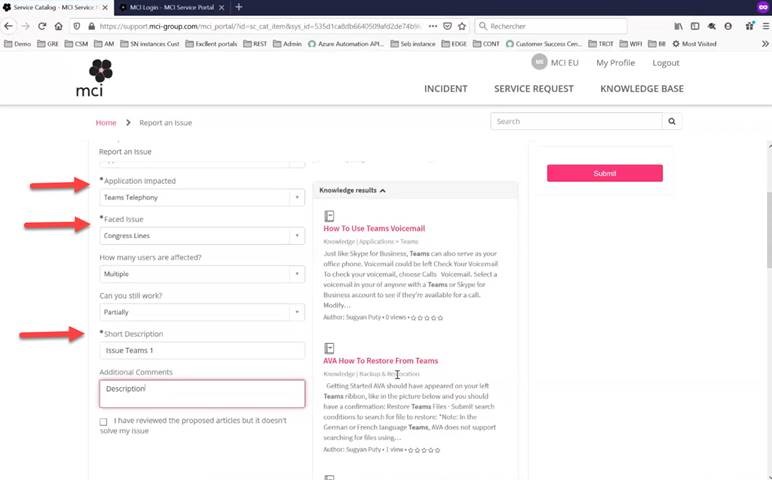Submit the issue with the Submit button
772x480 pixels.
pos(605,173)
